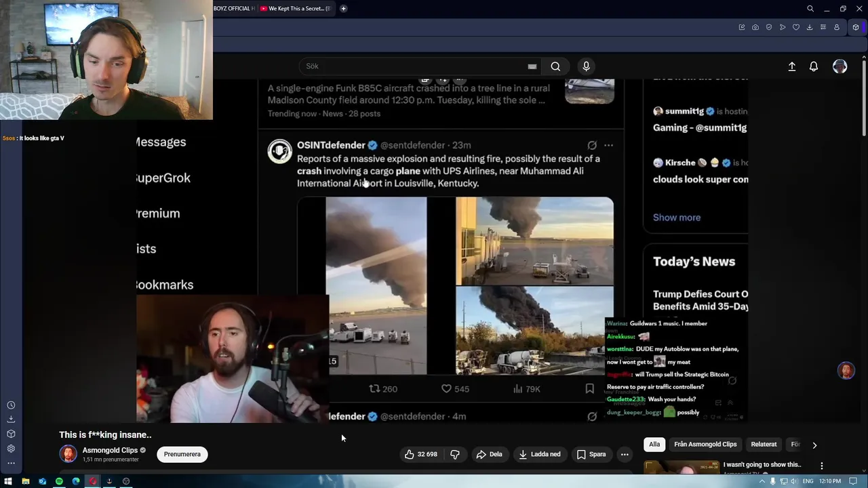
Task: Open the send/flow arrow toolbar icon
Action: point(783,27)
